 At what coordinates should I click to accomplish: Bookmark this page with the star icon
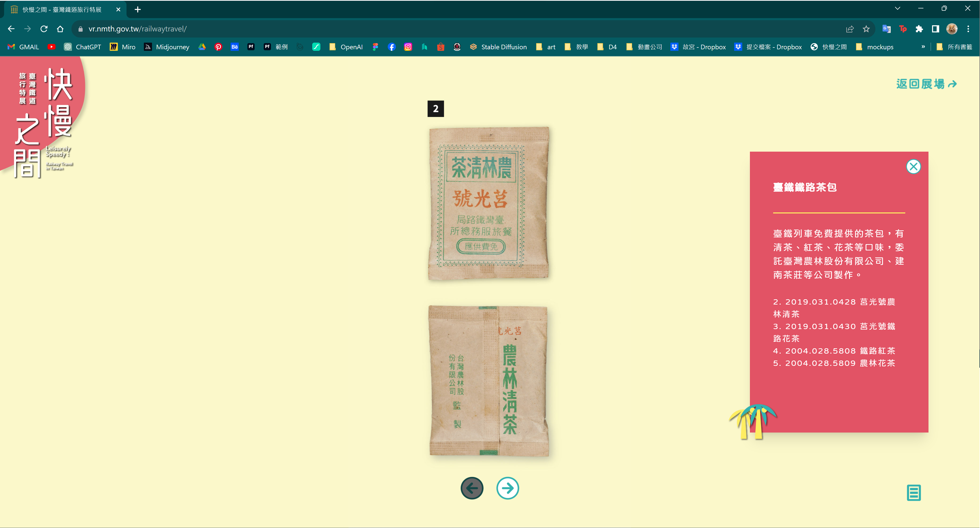click(x=866, y=29)
